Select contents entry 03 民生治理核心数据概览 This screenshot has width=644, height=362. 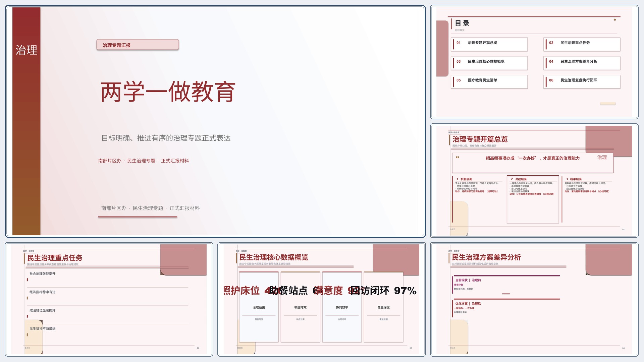click(489, 63)
